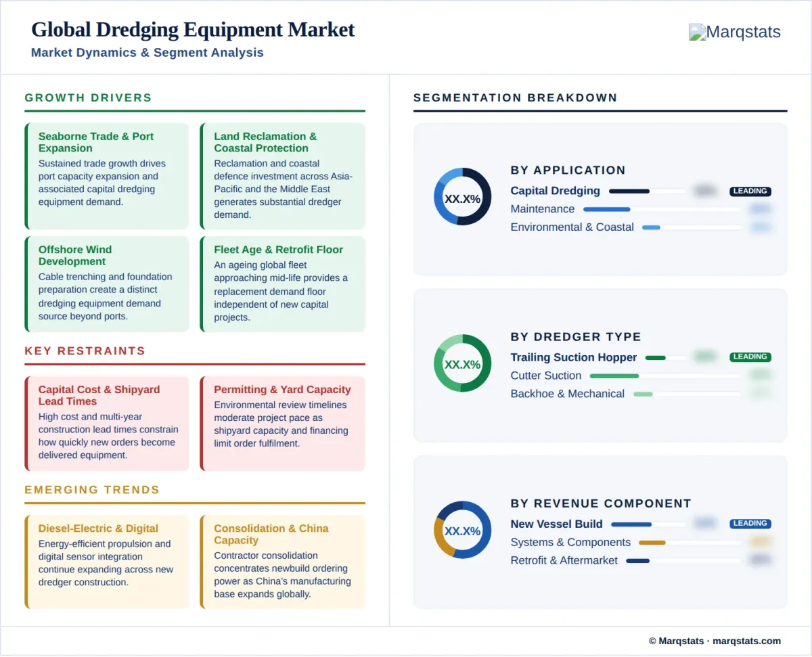Click the BY APPLICATION heading
812x657 pixels.
568,171
